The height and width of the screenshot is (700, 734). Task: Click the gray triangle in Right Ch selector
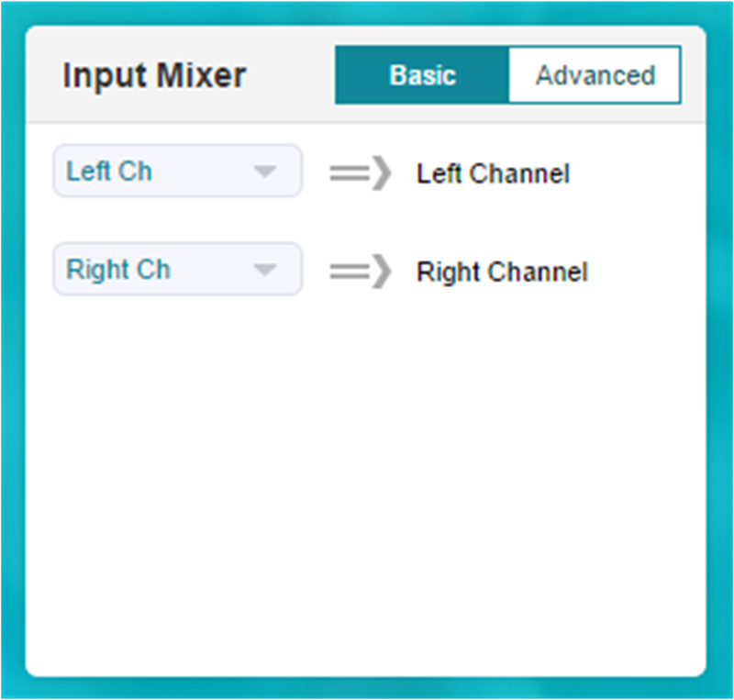pyautogui.click(x=264, y=270)
